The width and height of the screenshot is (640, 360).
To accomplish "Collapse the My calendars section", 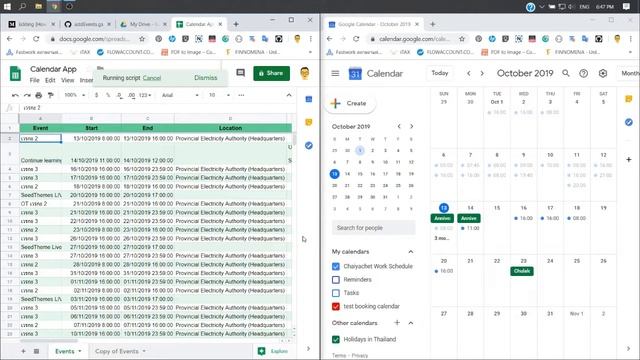I will [x=411, y=251].
